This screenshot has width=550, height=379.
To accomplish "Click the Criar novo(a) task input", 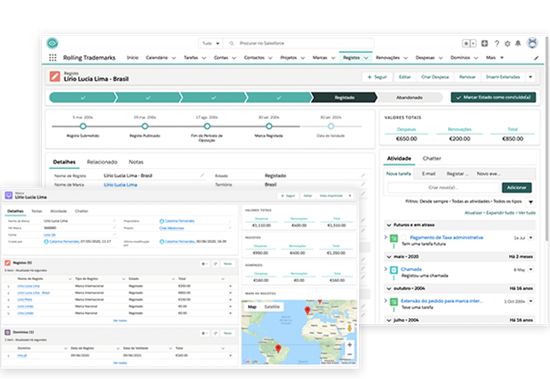I will tap(443, 188).
